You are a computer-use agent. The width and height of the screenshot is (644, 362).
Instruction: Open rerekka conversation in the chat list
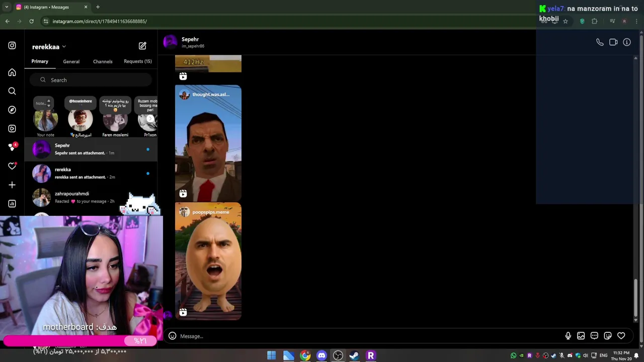click(91, 173)
